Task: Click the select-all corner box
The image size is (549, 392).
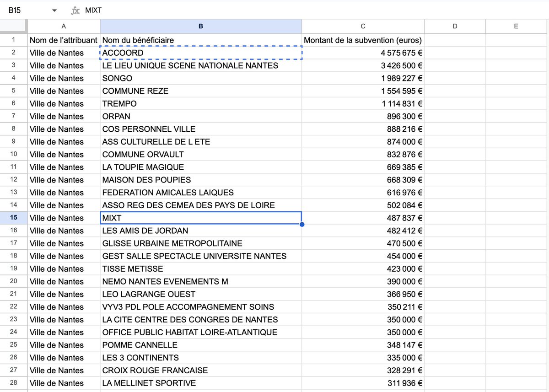Action: click(x=14, y=26)
